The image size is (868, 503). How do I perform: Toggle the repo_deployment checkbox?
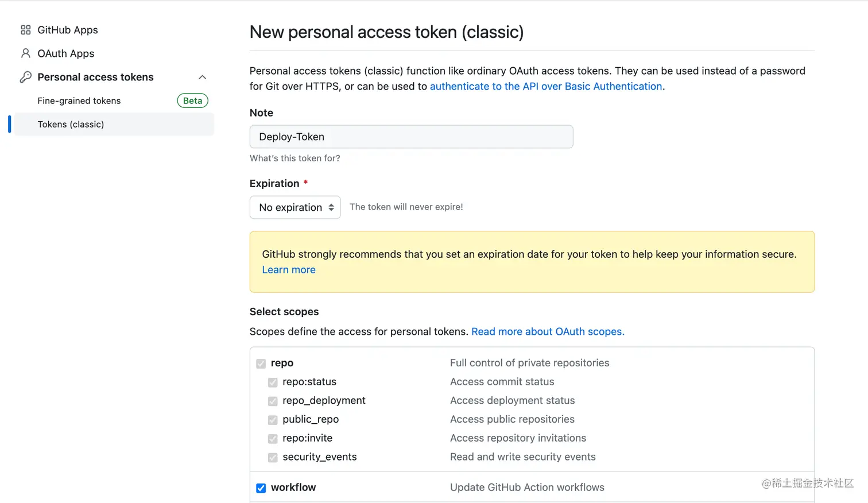(x=273, y=401)
